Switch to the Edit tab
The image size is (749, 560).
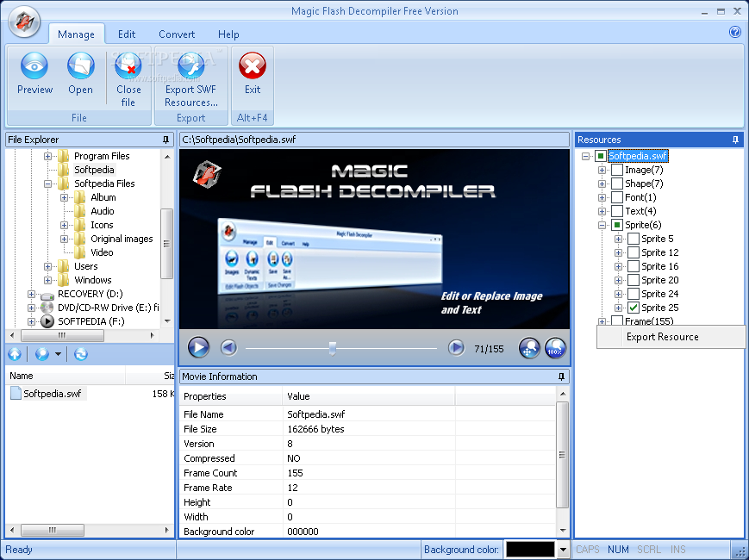click(127, 34)
